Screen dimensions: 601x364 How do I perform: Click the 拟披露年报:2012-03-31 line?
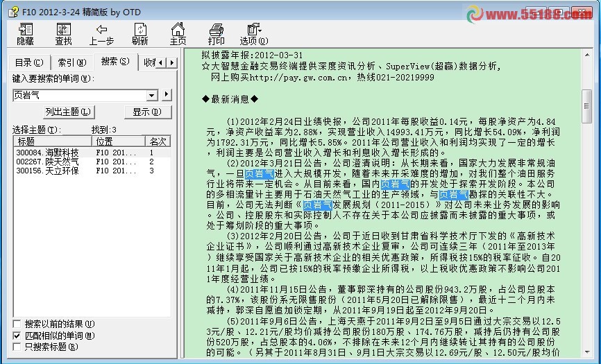252,55
